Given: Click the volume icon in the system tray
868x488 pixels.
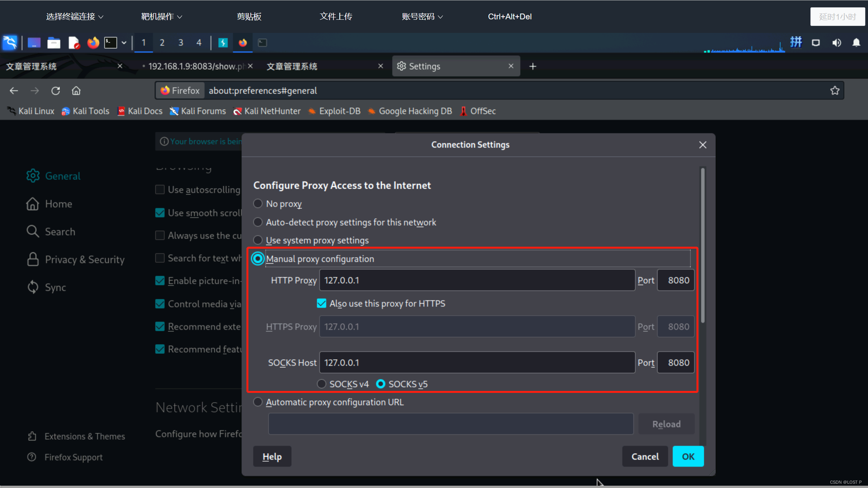Looking at the screenshot, I should (x=837, y=43).
